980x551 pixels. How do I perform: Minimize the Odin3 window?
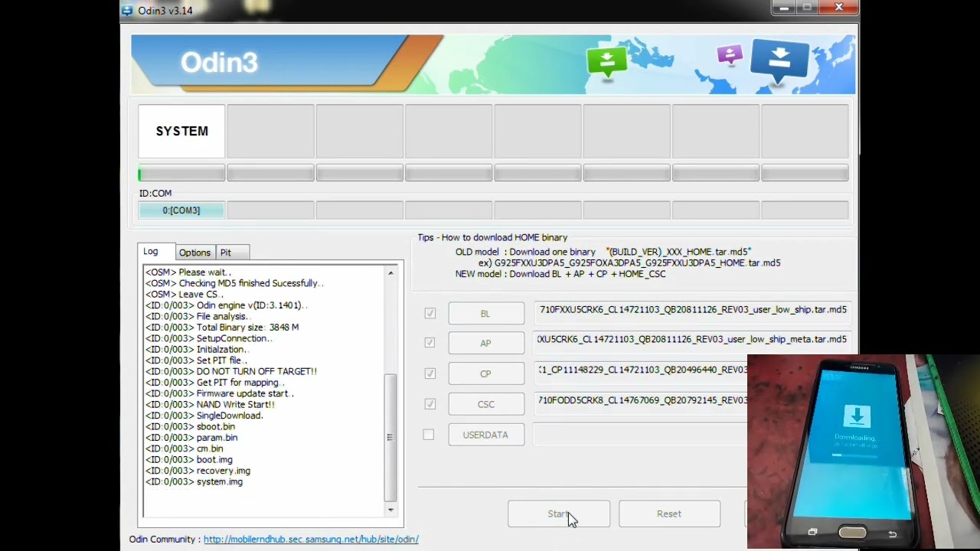pos(783,8)
